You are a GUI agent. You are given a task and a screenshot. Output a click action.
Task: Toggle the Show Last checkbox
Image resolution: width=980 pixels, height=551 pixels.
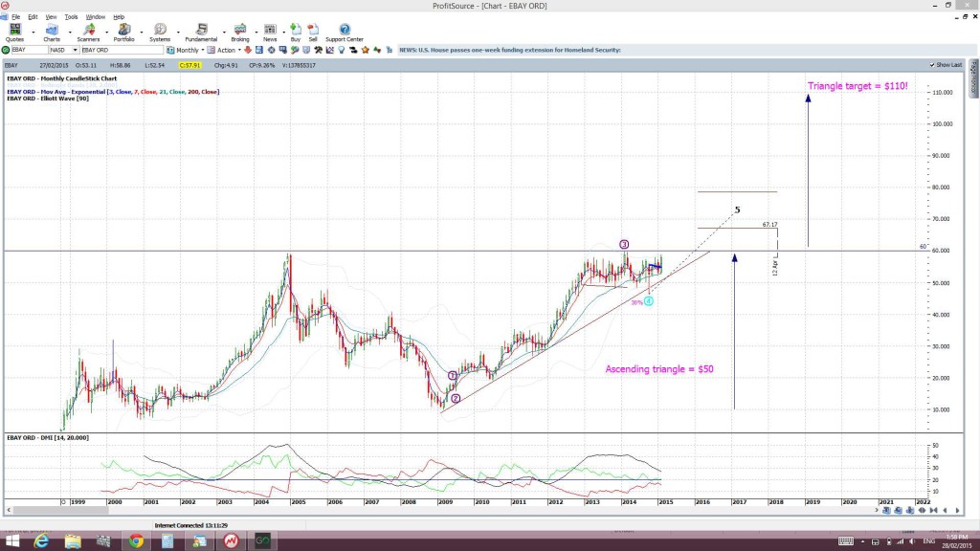pos(932,65)
